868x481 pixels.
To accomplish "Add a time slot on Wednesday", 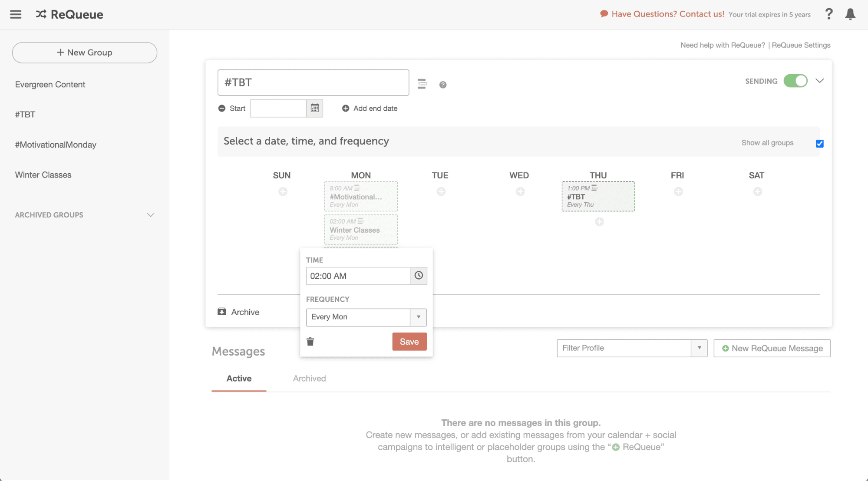I will (520, 191).
